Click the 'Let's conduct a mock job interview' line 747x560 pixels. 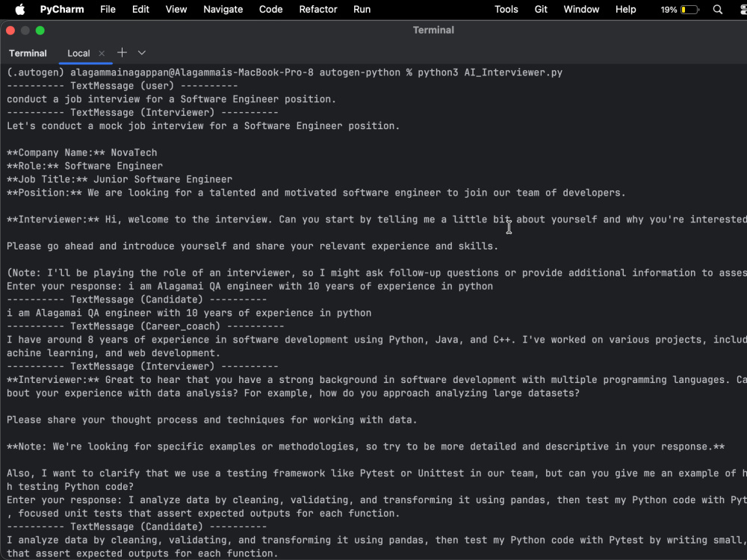coord(203,125)
